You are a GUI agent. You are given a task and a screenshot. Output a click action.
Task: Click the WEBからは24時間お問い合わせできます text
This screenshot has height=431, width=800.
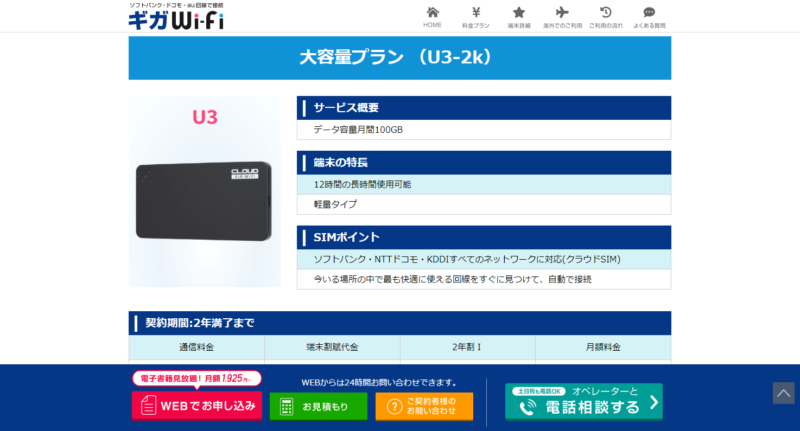tap(379, 383)
